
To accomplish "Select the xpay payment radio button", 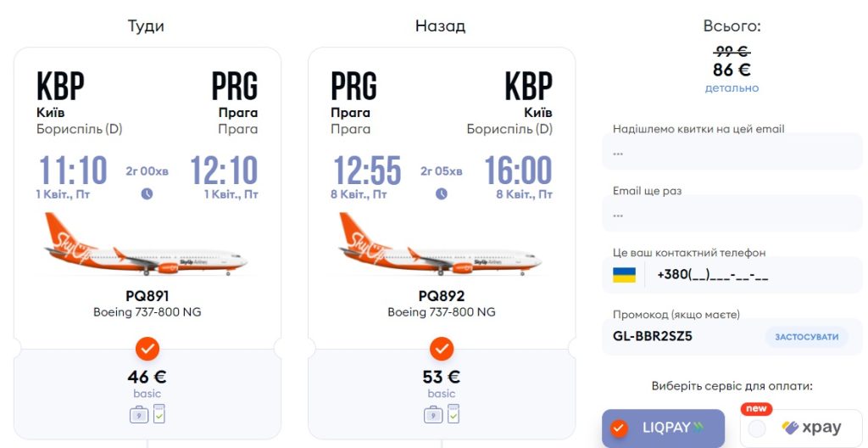I will pyautogui.click(x=757, y=428).
